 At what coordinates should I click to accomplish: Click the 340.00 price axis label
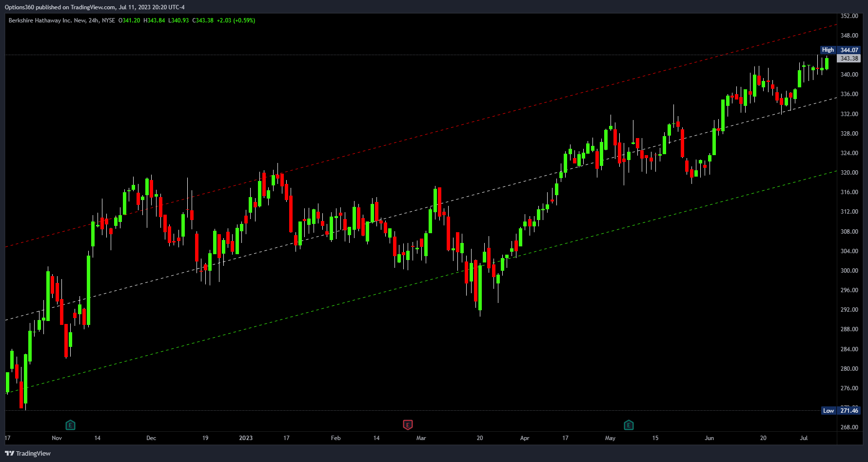coord(849,75)
